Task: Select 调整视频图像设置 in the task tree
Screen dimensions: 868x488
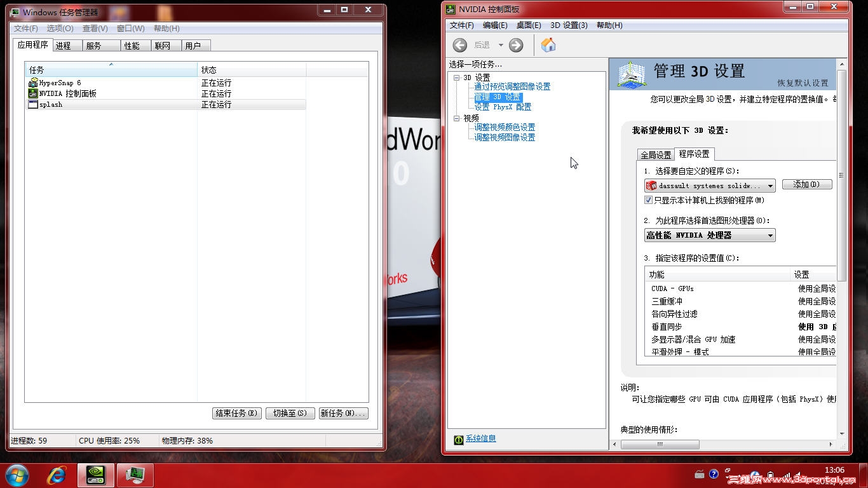Action: 505,137
